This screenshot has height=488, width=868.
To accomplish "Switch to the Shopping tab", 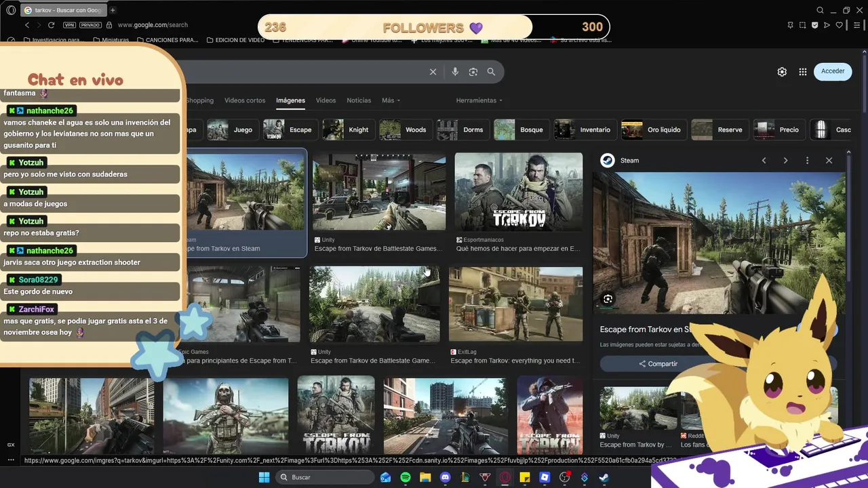I will point(199,100).
